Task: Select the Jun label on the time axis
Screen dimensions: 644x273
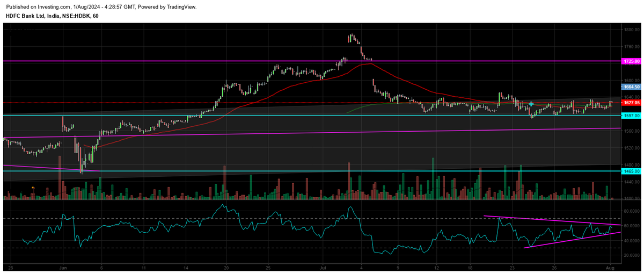Action: click(x=63, y=267)
